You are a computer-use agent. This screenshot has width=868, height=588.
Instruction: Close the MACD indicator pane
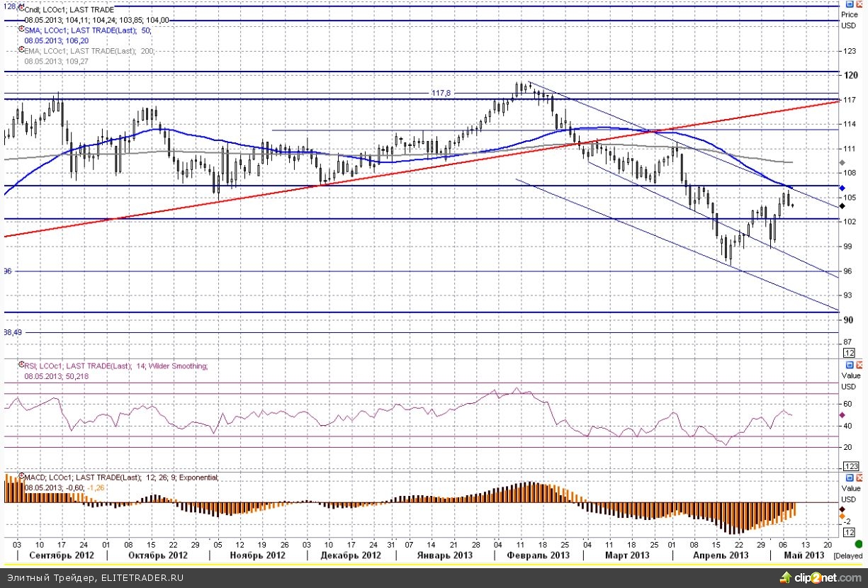859,479
